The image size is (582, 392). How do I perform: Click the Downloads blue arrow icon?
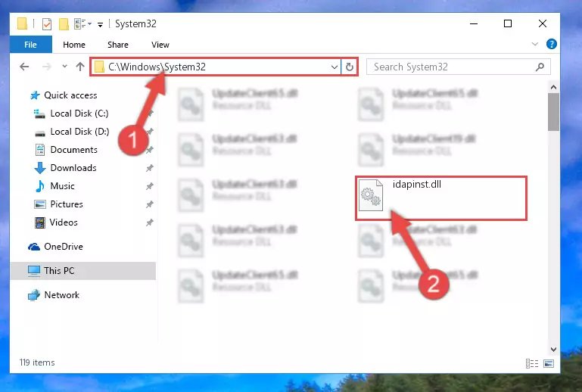pyautogui.click(x=39, y=168)
